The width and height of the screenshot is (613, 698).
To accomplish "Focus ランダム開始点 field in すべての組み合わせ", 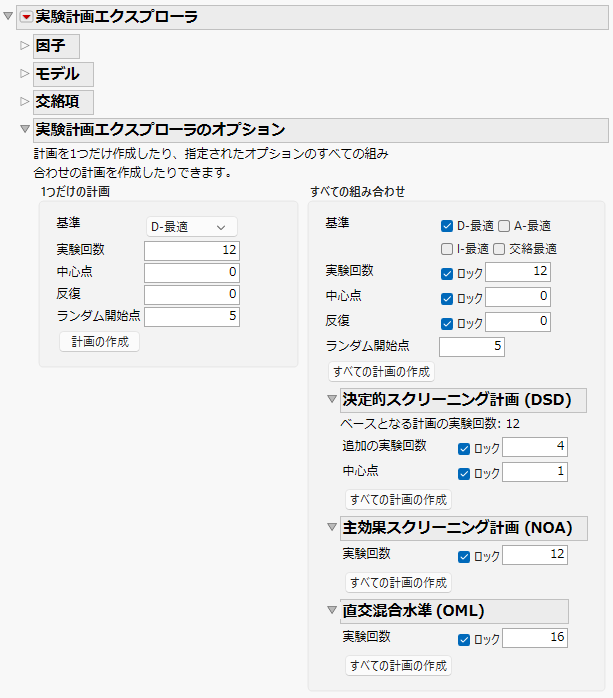I will click(472, 347).
